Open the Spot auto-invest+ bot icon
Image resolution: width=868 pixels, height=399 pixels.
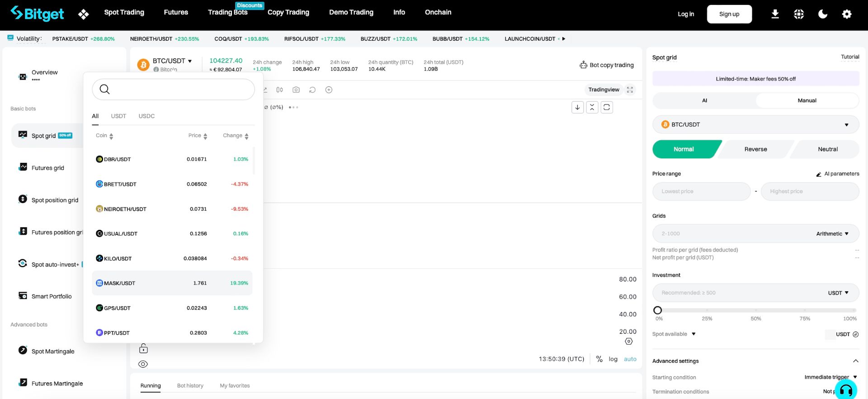23,263
